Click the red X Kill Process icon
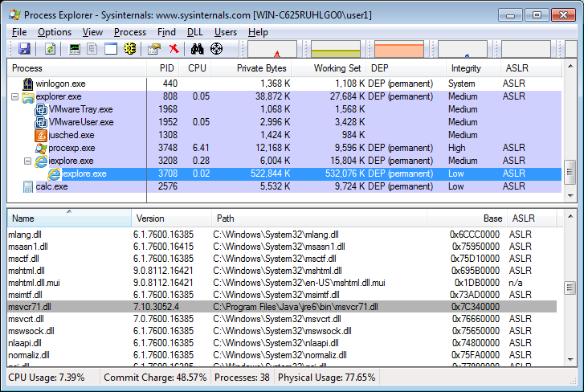This screenshot has width=584, height=392. click(x=173, y=49)
